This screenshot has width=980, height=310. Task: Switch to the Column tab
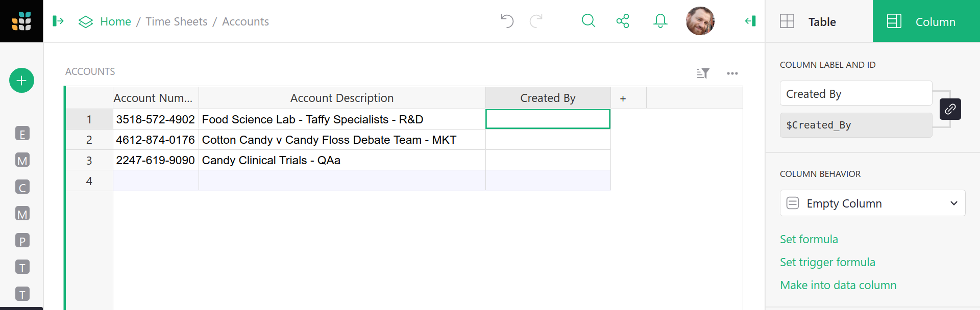[926, 21]
